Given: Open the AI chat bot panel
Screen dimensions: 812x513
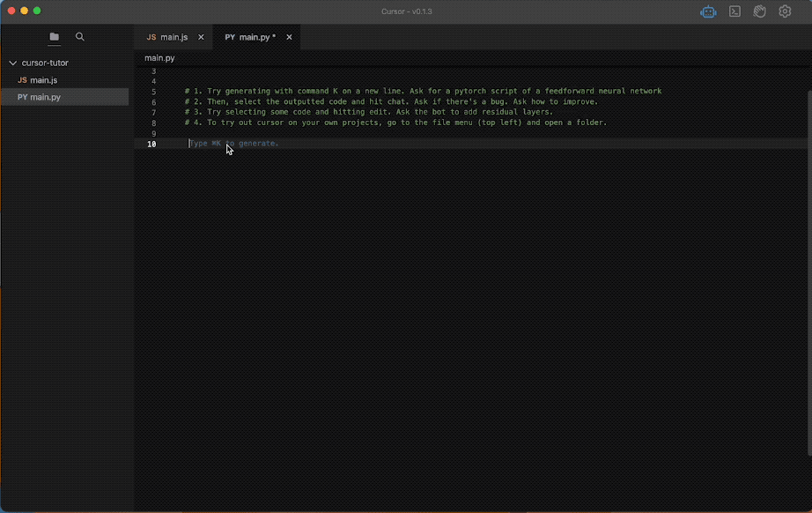Looking at the screenshot, I should coord(708,11).
